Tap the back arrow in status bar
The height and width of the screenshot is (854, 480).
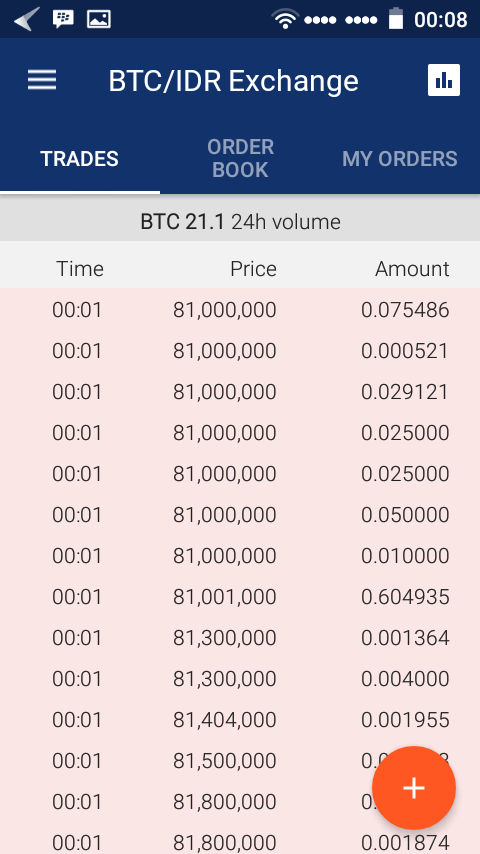(27, 19)
